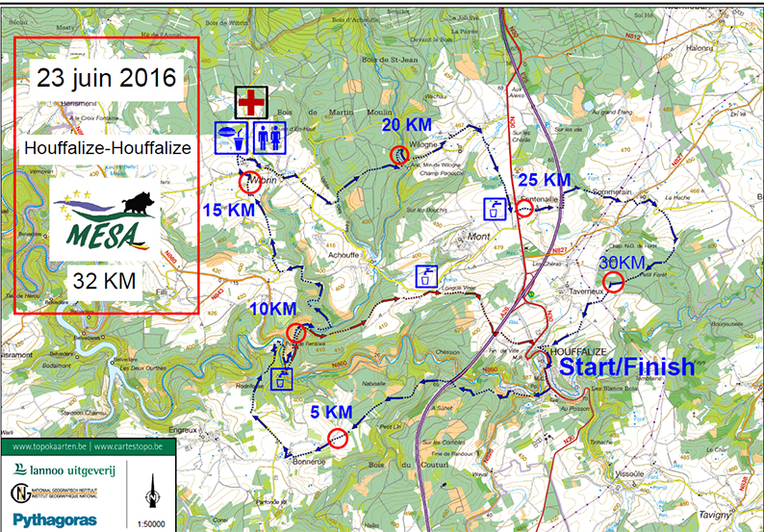Image resolution: width=764 pixels, height=532 pixels.
Task: Click the '30KM' label
Action: tap(622, 263)
